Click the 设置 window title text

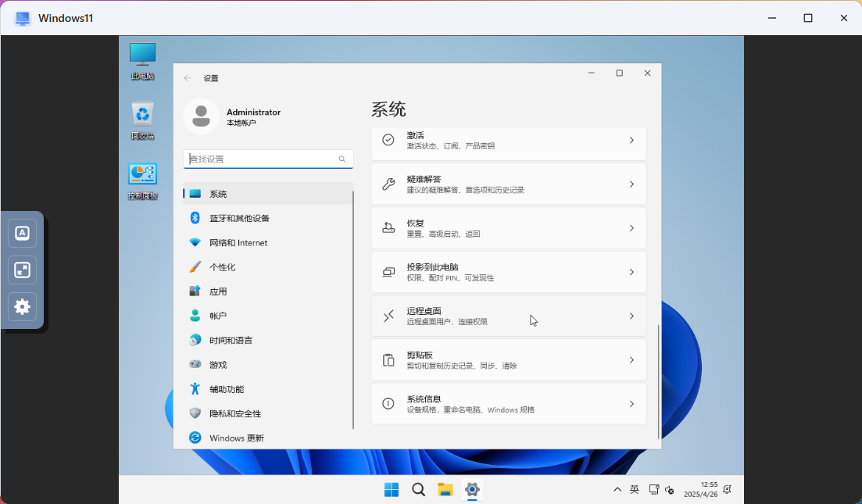211,78
